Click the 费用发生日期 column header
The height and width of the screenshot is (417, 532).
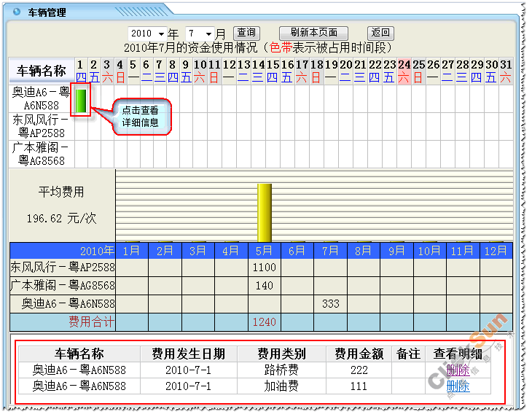coord(188,354)
